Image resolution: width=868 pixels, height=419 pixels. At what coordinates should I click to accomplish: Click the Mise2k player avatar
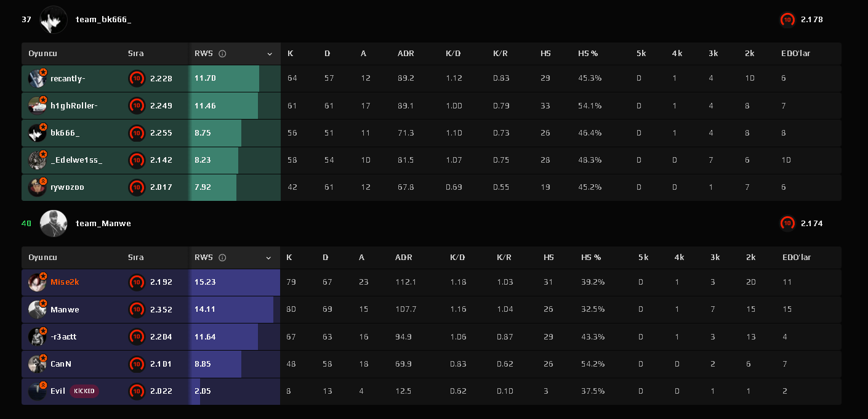point(38,282)
